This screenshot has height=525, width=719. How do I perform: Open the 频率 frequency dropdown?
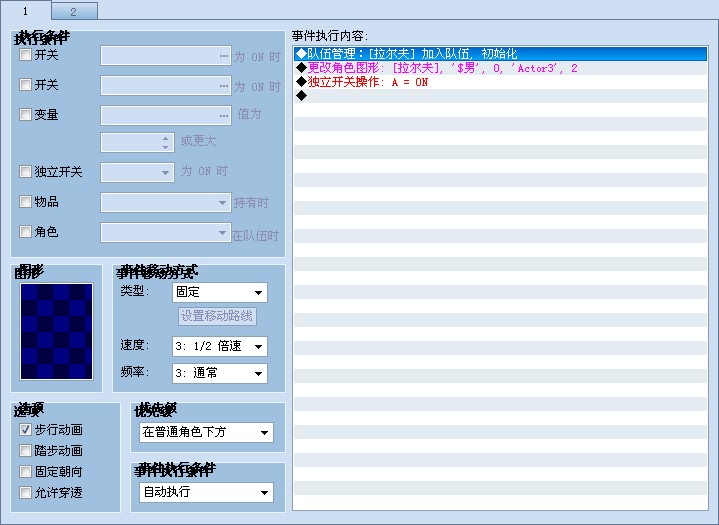pyautogui.click(x=220, y=373)
